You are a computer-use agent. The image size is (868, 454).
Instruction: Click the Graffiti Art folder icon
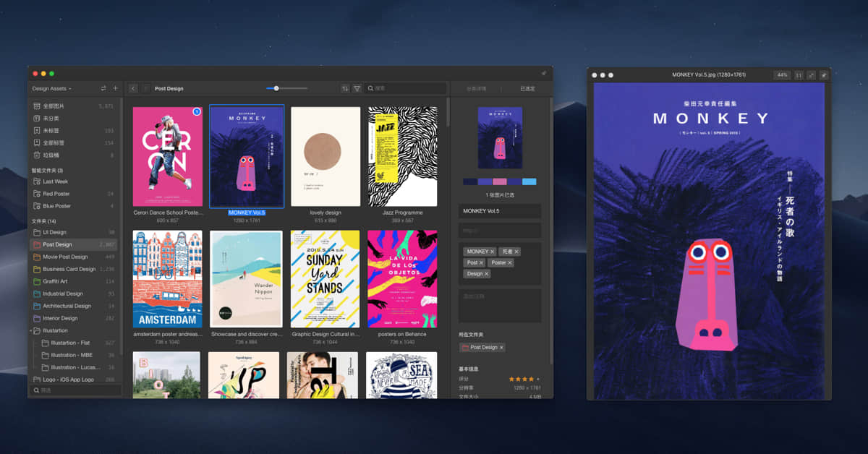coord(37,281)
